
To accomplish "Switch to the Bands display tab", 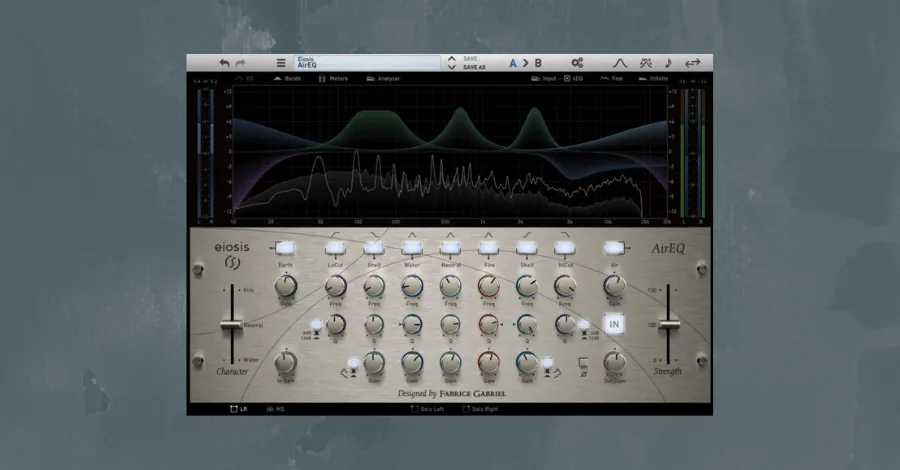I will click(x=287, y=78).
